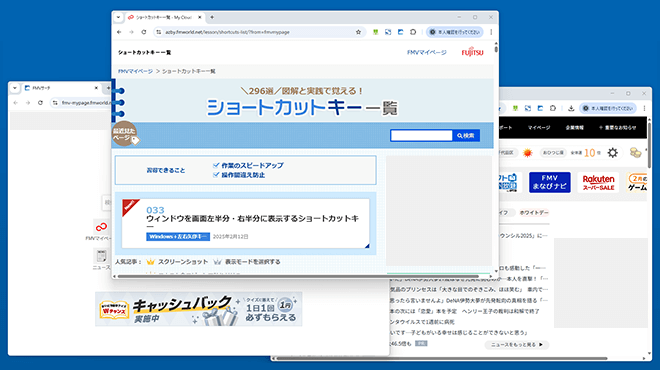The width and height of the screenshot is (660, 370).
Task: Open extensions puzzle icon in front window
Action: coord(413,32)
